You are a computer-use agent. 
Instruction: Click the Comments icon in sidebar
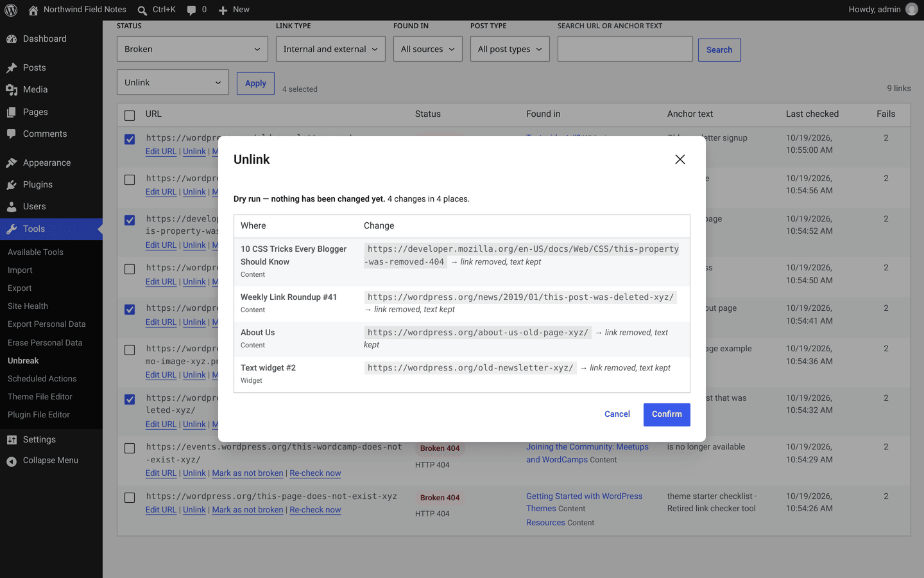pos(12,134)
